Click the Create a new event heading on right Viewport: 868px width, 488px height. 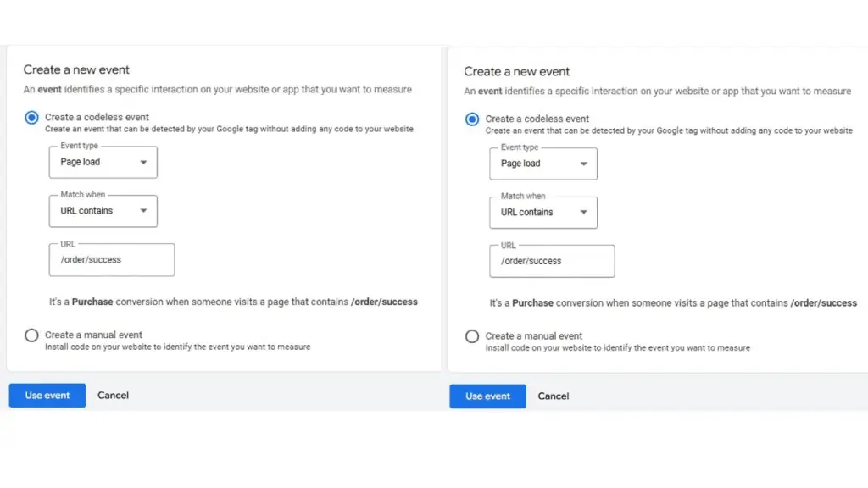(x=517, y=71)
